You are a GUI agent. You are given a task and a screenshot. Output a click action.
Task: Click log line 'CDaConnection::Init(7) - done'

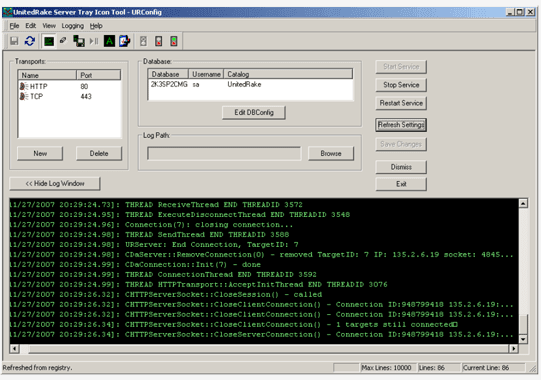click(193, 265)
